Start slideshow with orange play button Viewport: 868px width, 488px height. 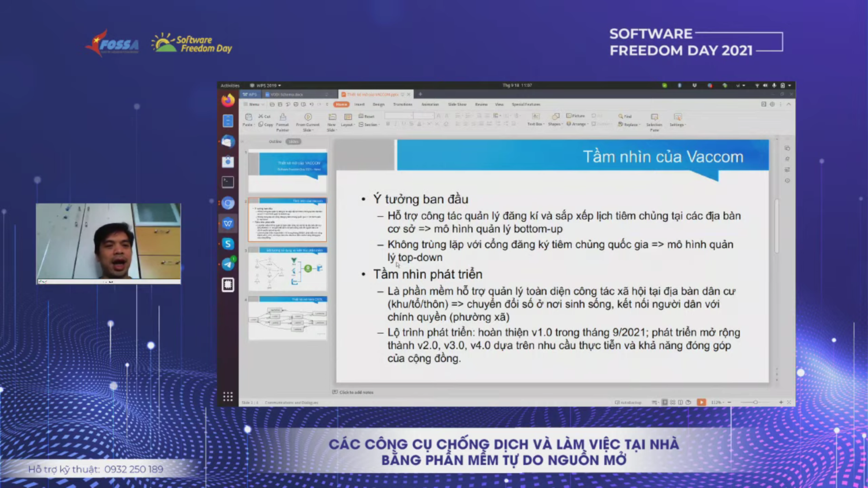click(701, 402)
